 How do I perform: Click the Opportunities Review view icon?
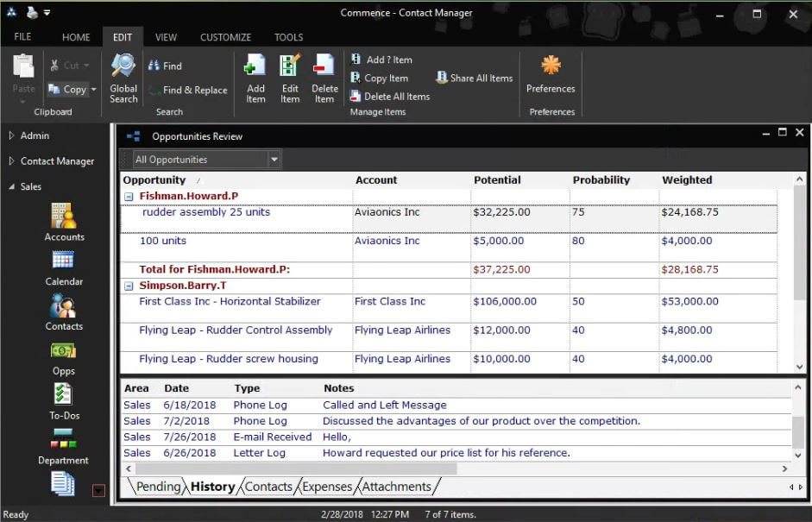[134, 136]
